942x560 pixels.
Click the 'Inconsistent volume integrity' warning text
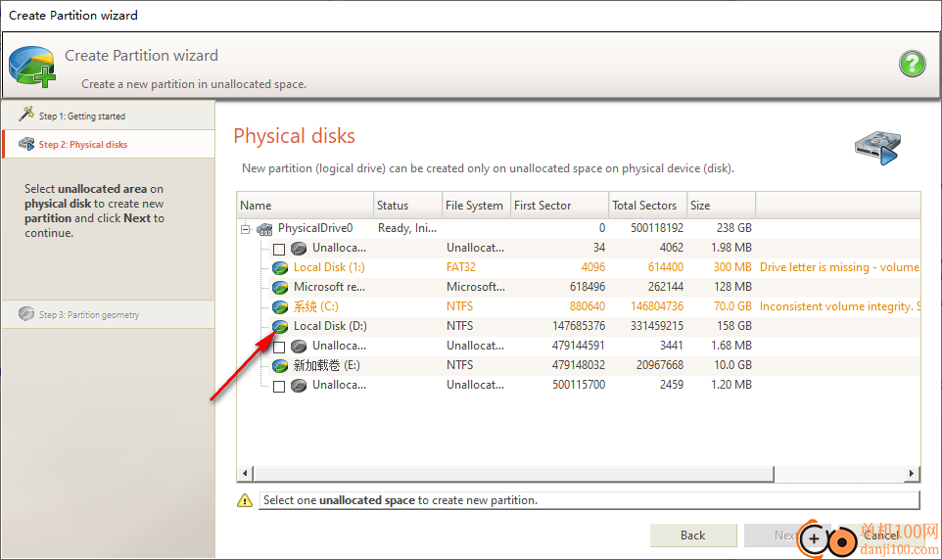pyautogui.click(x=840, y=306)
